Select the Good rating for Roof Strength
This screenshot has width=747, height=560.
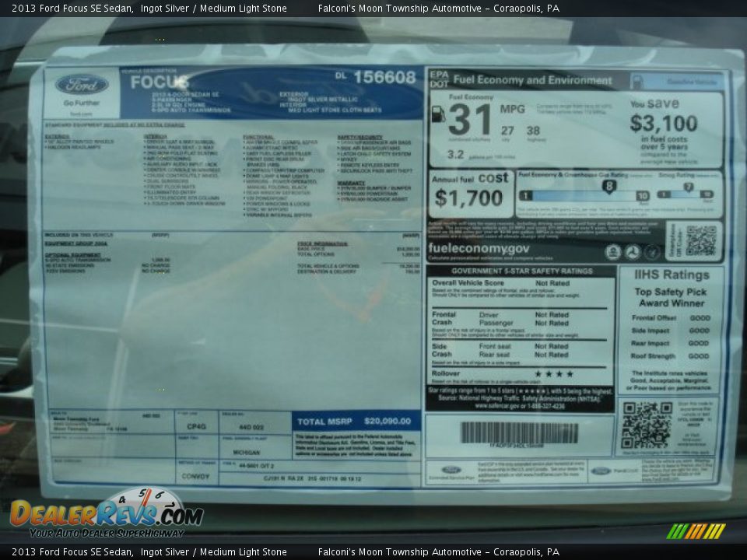point(697,357)
